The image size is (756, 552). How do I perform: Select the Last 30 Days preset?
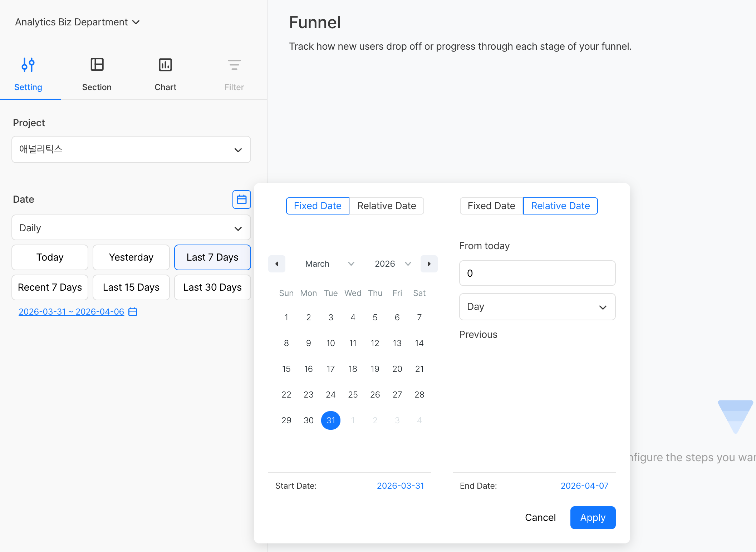(x=212, y=287)
